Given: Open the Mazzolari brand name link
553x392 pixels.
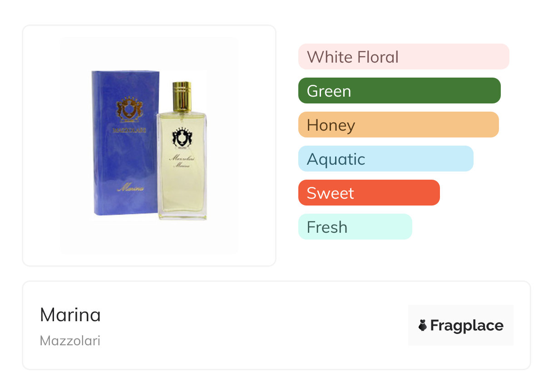Looking at the screenshot, I should click(70, 341).
